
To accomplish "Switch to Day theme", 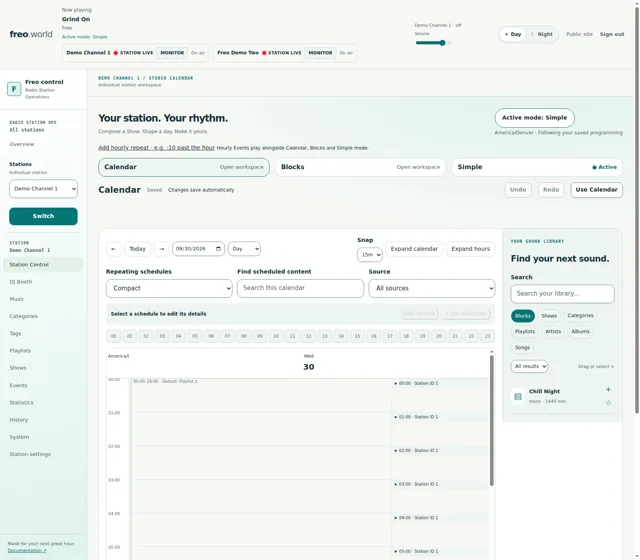I will click(513, 34).
